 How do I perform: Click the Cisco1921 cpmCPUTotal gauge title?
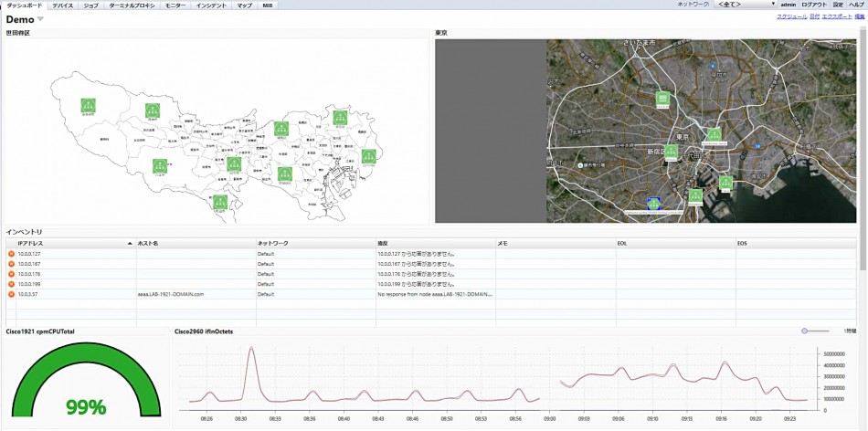click(x=40, y=331)
